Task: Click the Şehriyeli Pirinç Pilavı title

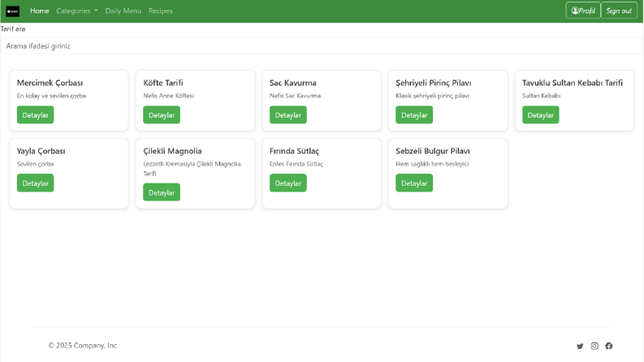Action: coord(434,83)
